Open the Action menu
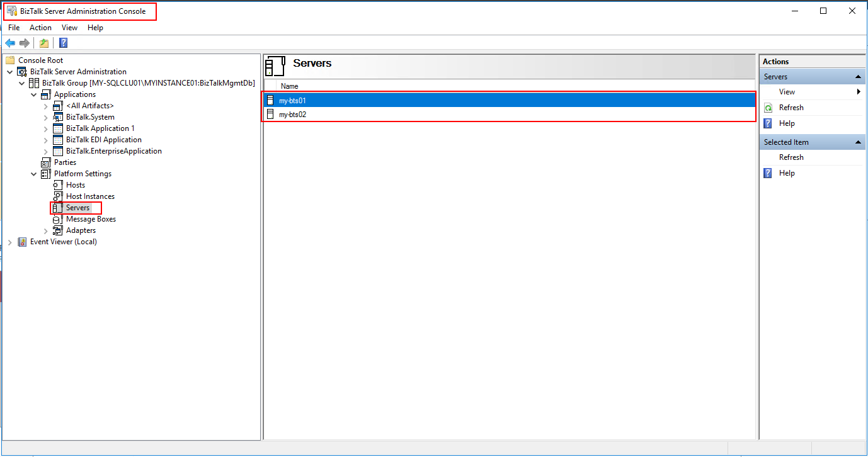This screenshot has width=868, height=457. point(40,28)
